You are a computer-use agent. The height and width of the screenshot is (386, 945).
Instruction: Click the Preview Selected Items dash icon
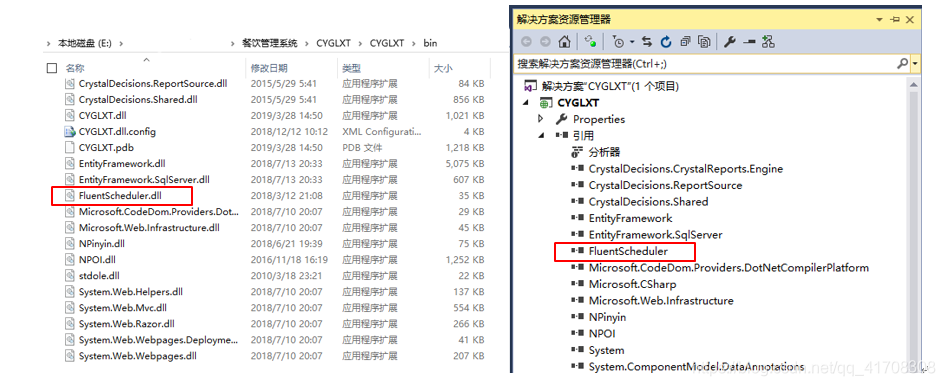pyautogui.click(x=749, y=42)
